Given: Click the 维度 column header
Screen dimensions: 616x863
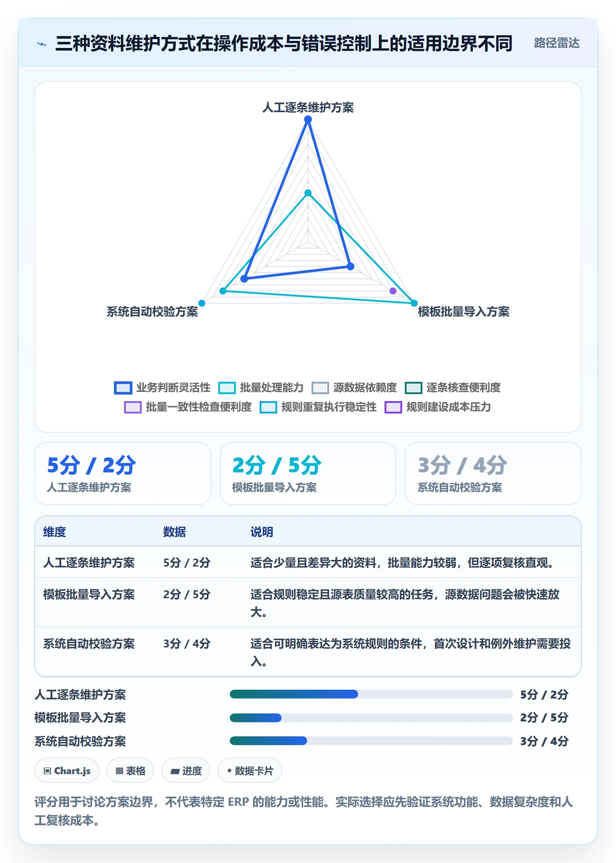Looking at the screenshot, I should (55, 532).
